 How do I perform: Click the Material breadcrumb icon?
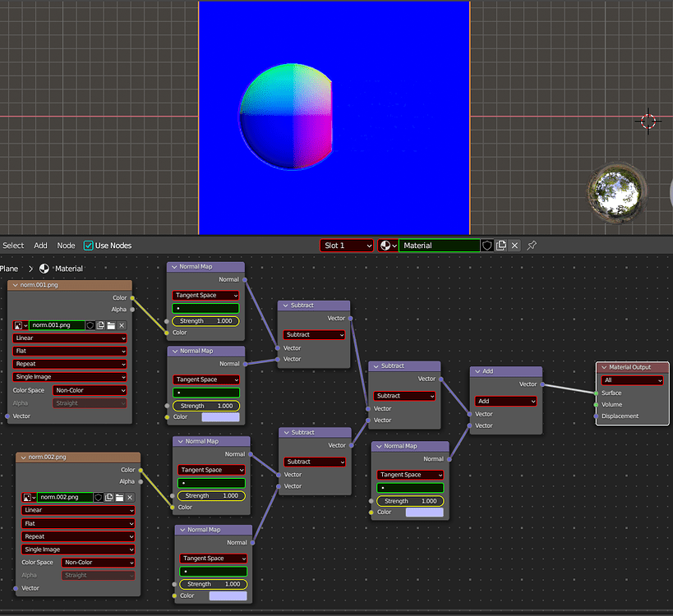click(x=44, y=269)
